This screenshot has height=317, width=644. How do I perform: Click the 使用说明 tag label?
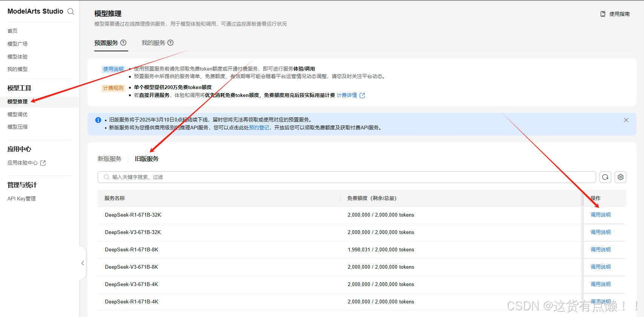(113, 69)
